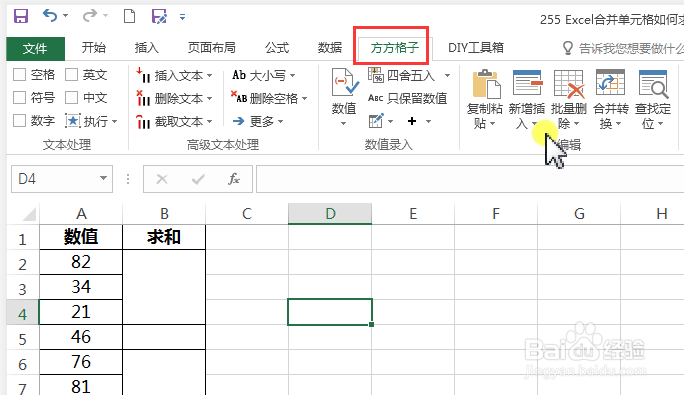This screenshot has width=684, height=395.
Task: Click the save-as pencil disk icon
Action: click(159, 17)
